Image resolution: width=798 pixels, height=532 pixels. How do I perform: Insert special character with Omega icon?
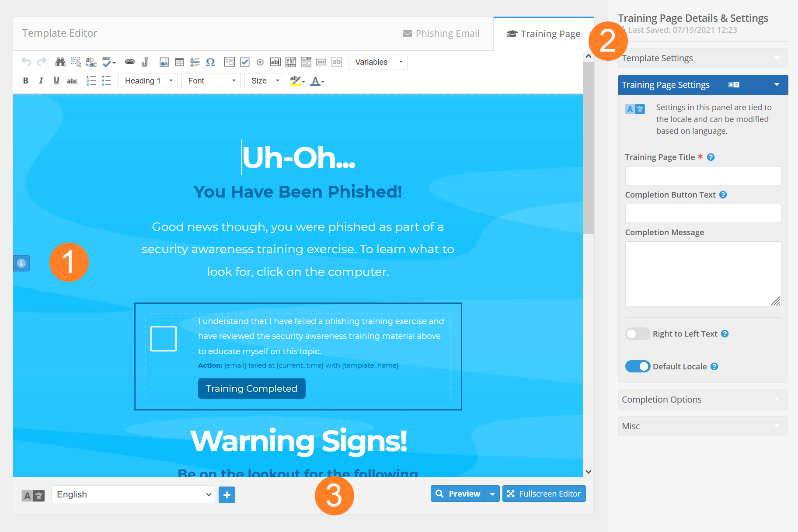tap(210, 62)
